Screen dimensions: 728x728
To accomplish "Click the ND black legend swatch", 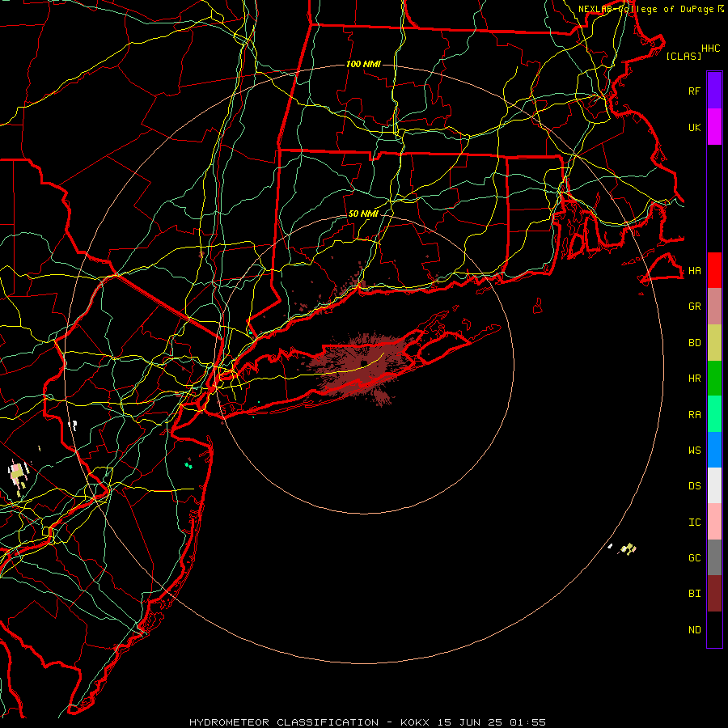I will coord(714,629).
